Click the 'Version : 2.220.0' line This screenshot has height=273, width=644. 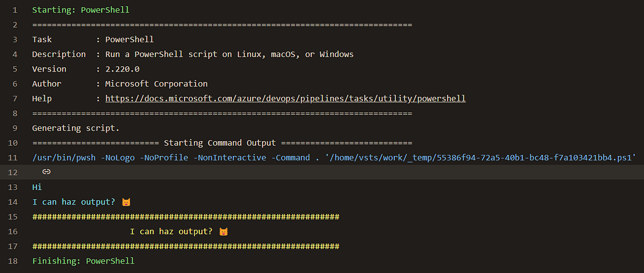coord(86,69)
